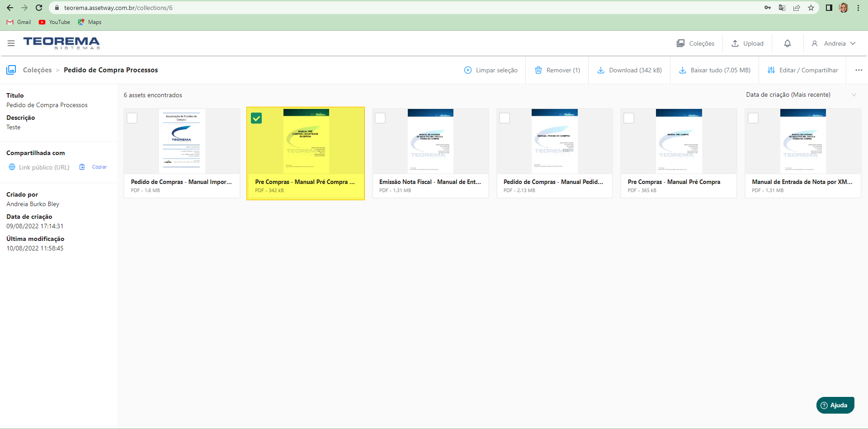Screen dimensions: 868x429
Task: Select checkbox on Pedido de Compras - Manual Impor...
Action: coord(132,118)
